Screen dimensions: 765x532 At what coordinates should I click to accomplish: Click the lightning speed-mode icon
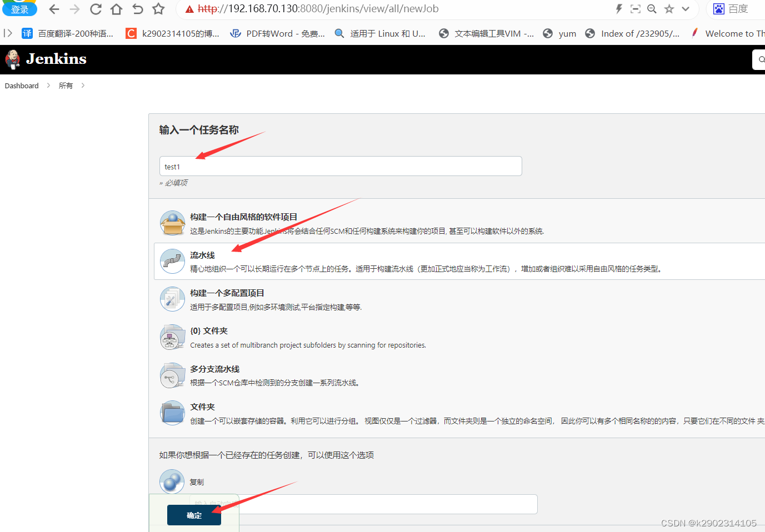point(619,9)
